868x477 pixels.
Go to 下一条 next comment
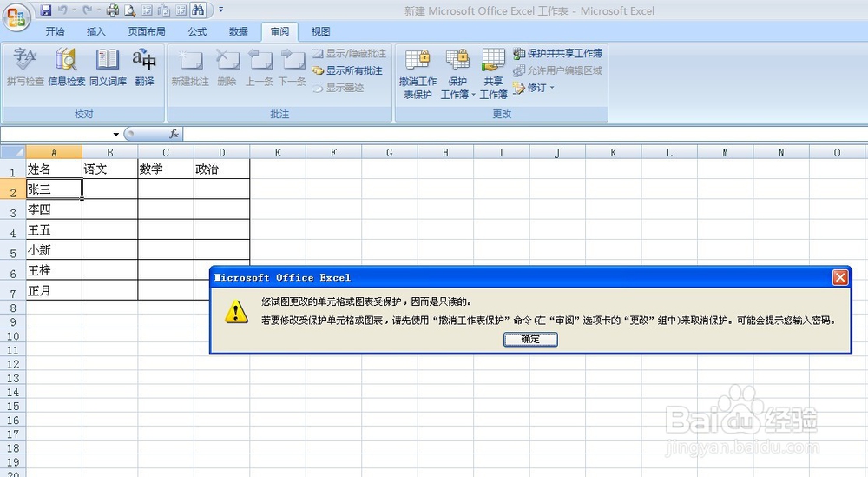(x=293, y=67)
